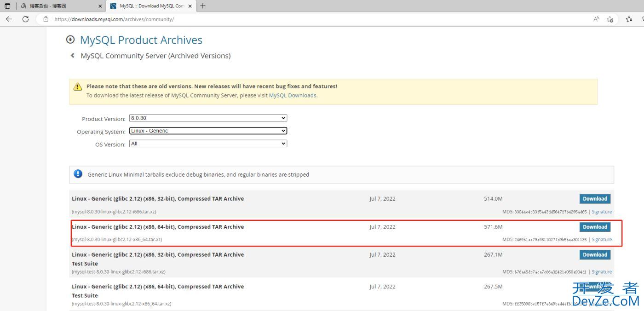Close the MySQL Download tab
644x311 pixels.
click(x=190, y=6)
